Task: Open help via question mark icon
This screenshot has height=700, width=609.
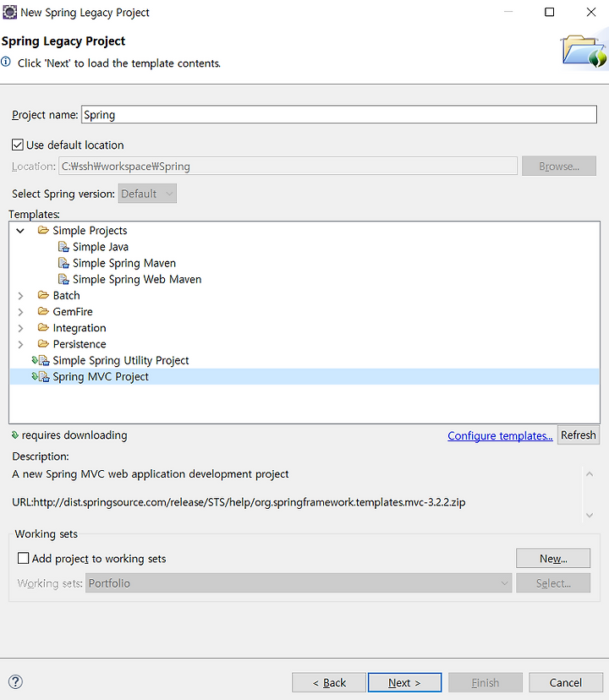Action: click(x=15, y=681)
